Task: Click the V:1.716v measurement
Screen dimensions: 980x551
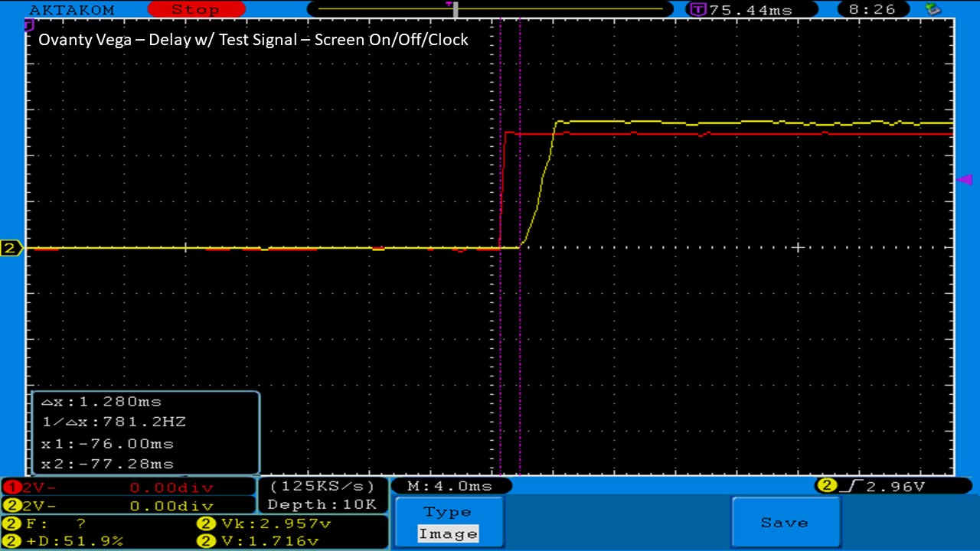Action: pos(258,541)
